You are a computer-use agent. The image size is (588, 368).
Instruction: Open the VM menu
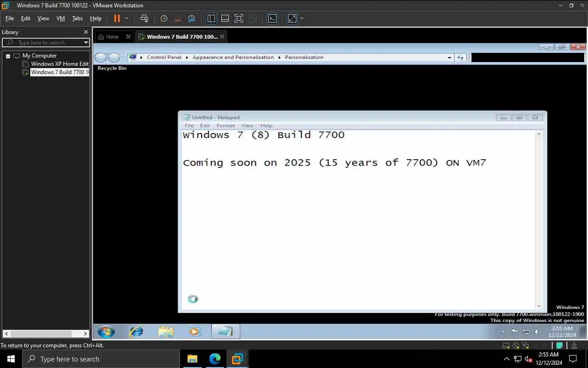point(61,18)
